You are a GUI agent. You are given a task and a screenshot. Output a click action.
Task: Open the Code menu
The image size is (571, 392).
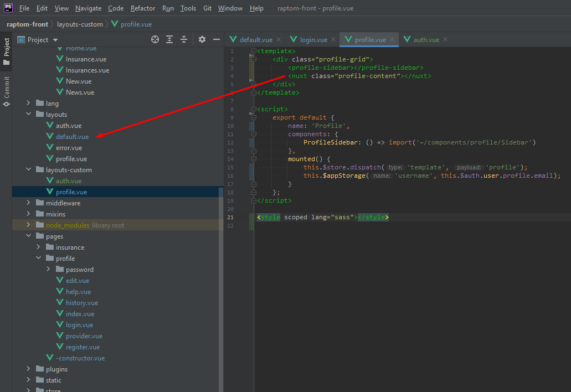pyautogui.click(x=116, y=8)
